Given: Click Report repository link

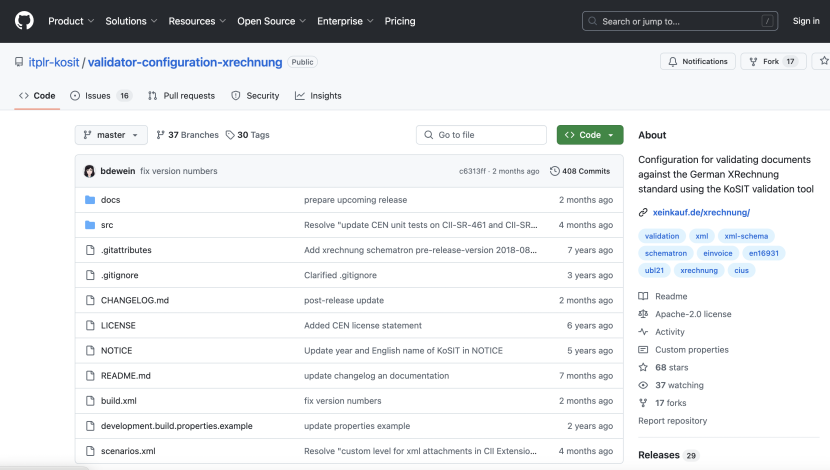Looking at the screenshot, I should click(672, 421).
